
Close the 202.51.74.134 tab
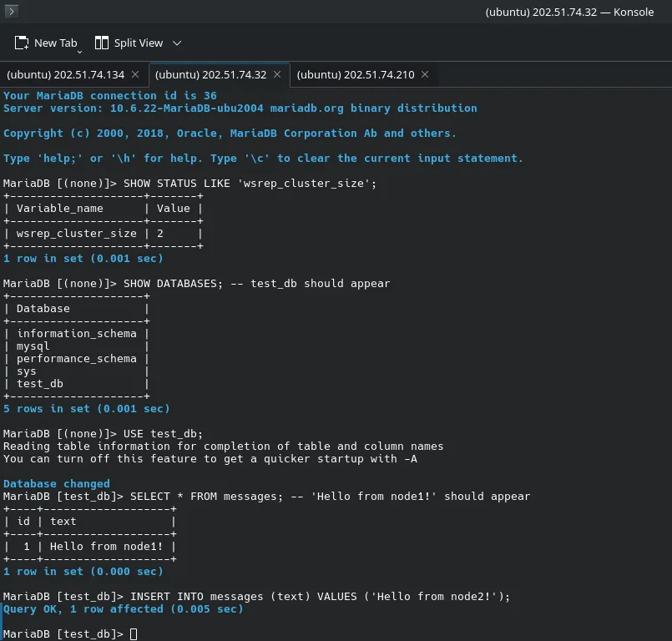pos(135,74)
